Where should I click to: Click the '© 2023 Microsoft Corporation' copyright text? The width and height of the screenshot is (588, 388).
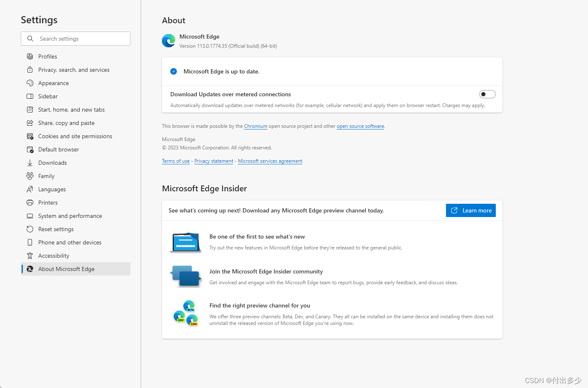point(217,148)
